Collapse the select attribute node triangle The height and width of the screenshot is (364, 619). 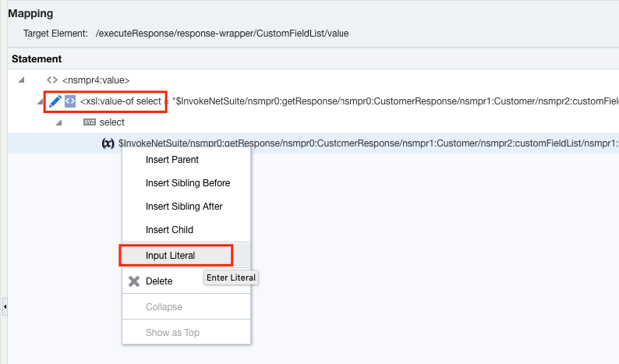tap(58, 122)
